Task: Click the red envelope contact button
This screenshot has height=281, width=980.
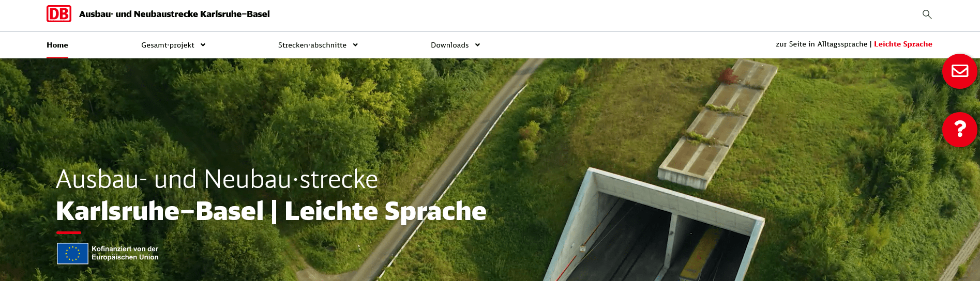Action: pyautogui.click(x=960, y=71)
